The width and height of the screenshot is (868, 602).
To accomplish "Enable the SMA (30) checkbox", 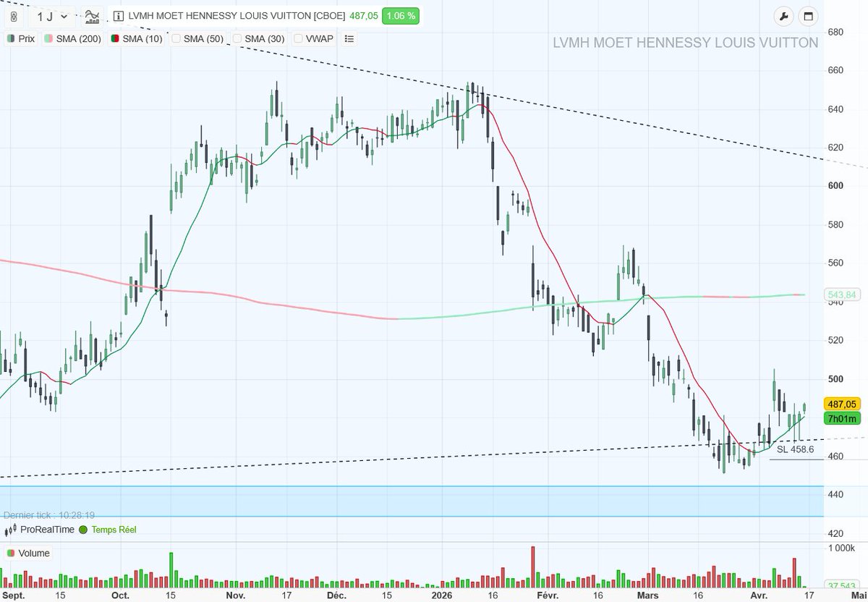I will click(x=237, y=38).
